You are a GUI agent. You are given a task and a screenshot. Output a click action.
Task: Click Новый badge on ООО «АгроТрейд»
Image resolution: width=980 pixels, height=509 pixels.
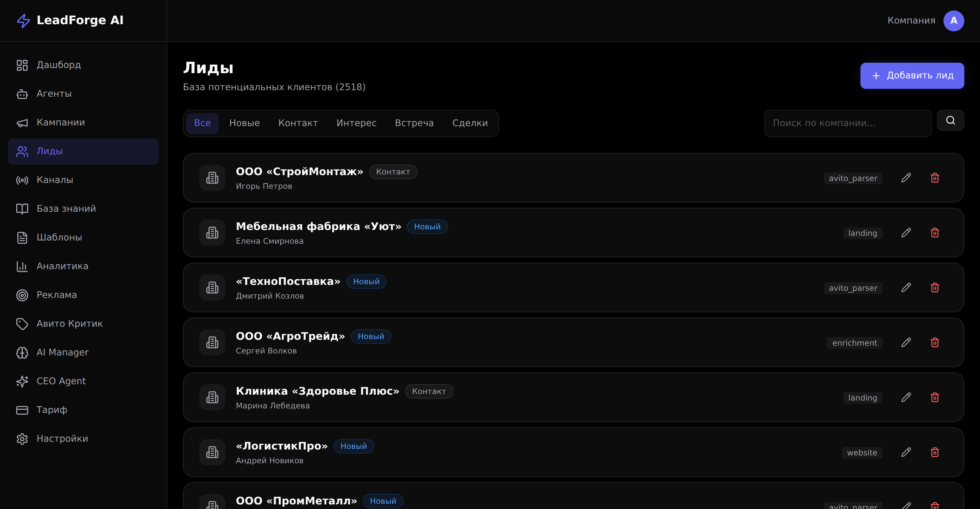[x=370, y=337]
